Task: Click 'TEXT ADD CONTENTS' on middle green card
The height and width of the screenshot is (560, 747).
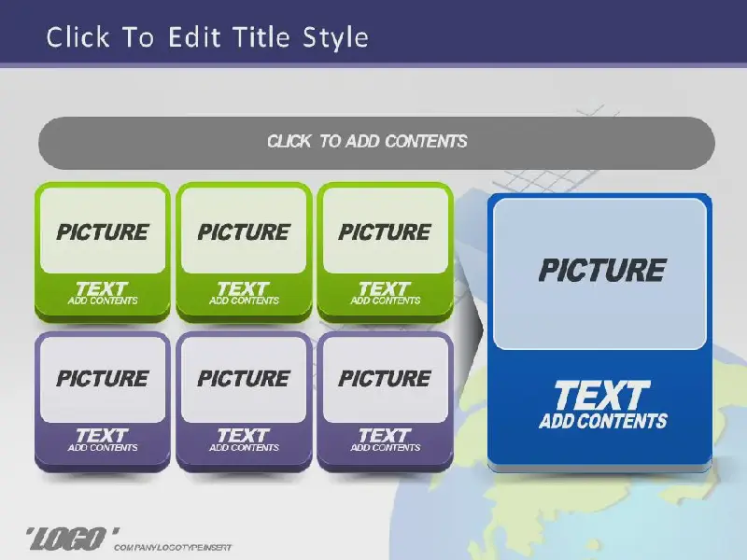Action: (244, 293)
